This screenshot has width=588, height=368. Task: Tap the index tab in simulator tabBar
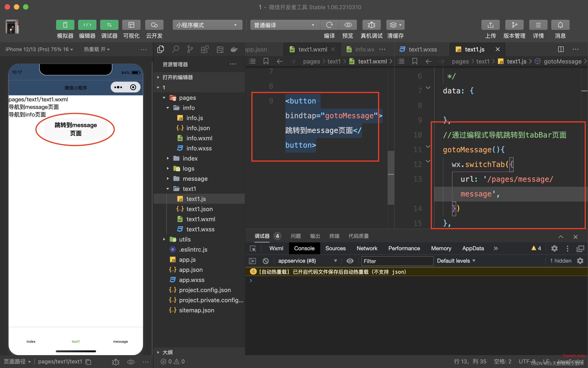(31, 341)
